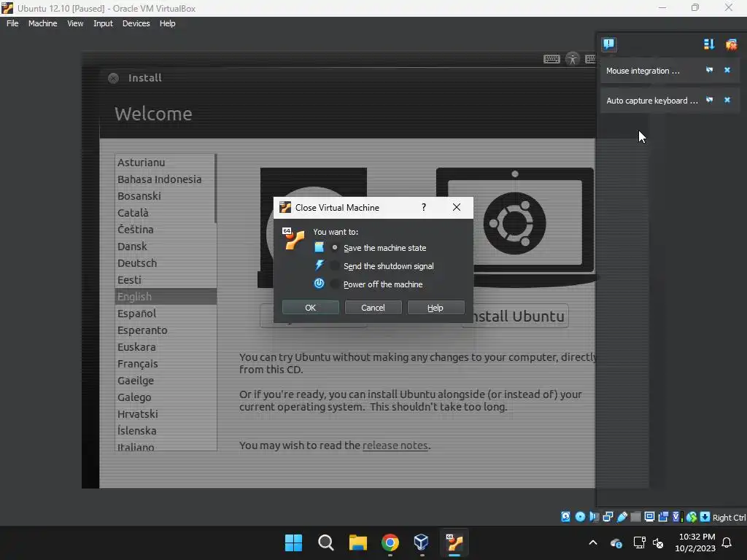Click the Help button in dialog
The image size is (747, 560).
point(436,308)
